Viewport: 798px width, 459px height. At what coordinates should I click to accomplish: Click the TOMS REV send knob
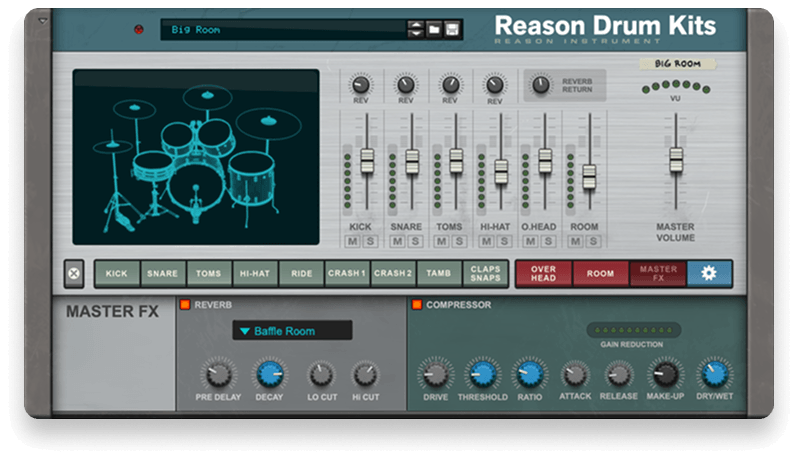(450, 84)
